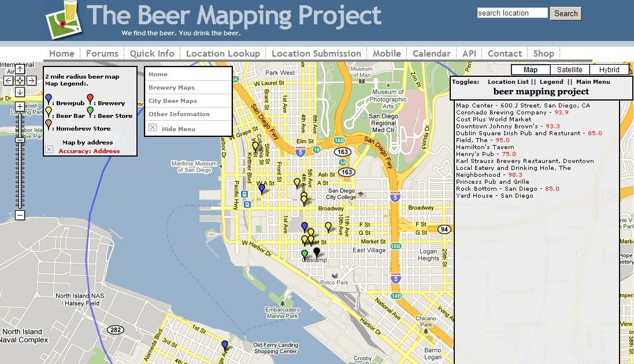Open Downtown Johnny Brown's listing
The width and height of the screenshot is (634, 364).
[508, 126]
